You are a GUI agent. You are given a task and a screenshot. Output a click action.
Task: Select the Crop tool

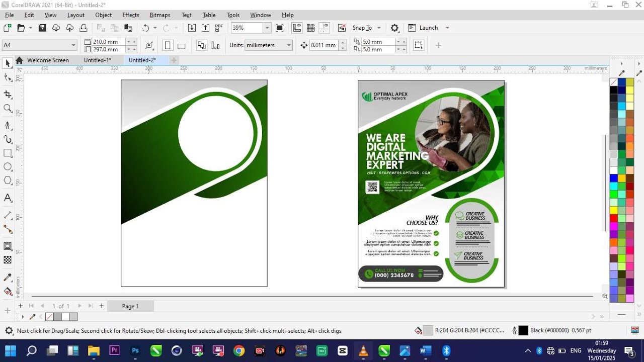(8, 95)
